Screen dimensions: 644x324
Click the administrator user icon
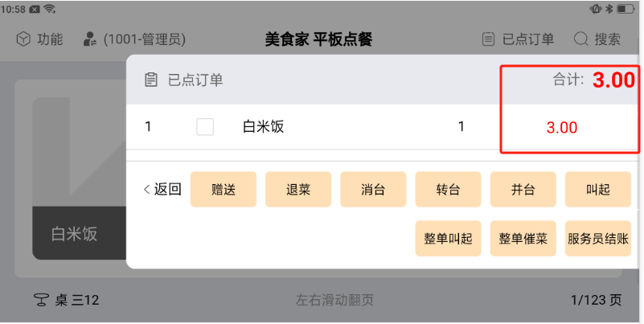(90, 39)
